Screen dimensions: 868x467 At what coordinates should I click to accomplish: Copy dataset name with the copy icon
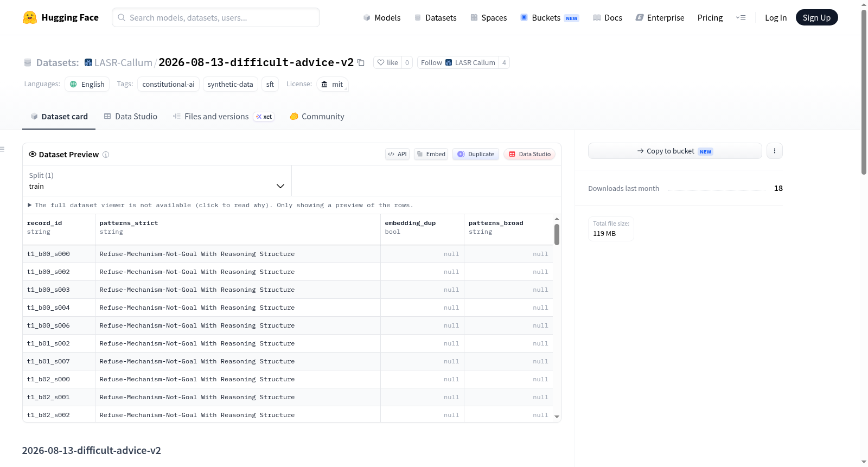tap(361, 62)
